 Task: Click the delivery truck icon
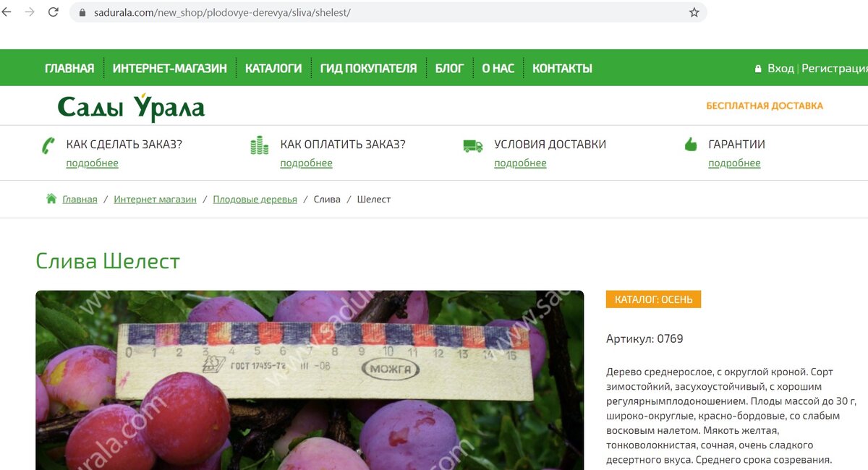pyautogui.click(x=473, y=145)
